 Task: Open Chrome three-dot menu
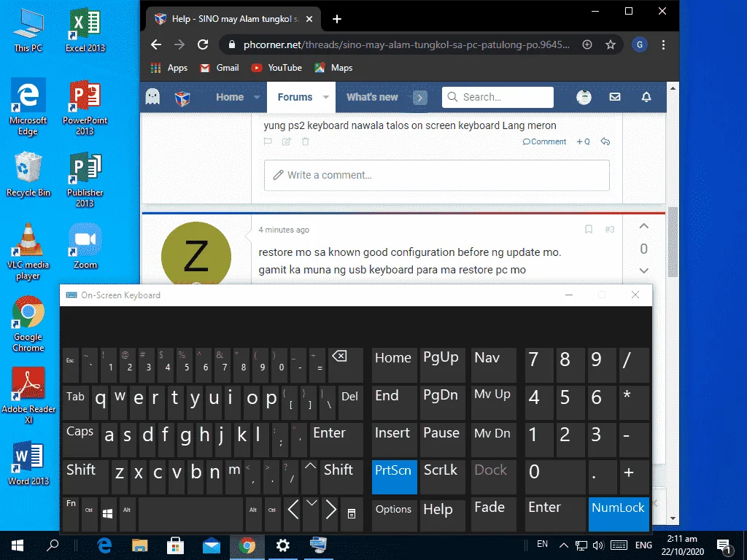(663, 44)
